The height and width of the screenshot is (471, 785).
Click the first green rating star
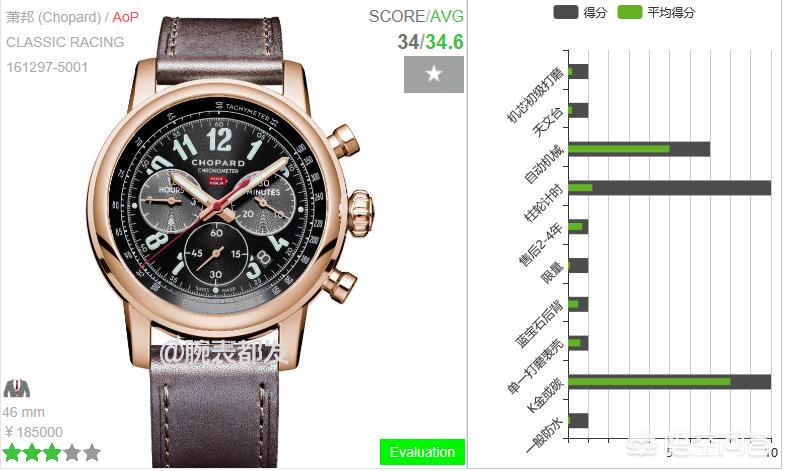pyautogui.click(x=12, y=452)
